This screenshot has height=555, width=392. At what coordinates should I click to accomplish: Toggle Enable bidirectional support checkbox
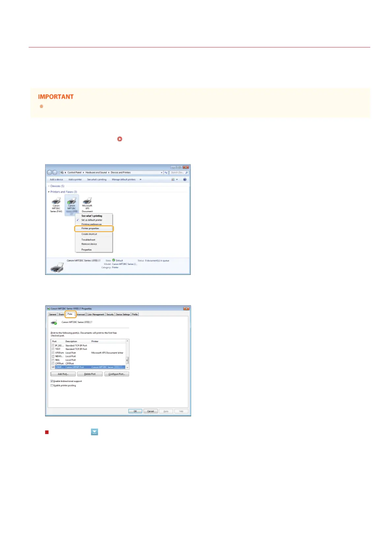click(x=52, y=381)
